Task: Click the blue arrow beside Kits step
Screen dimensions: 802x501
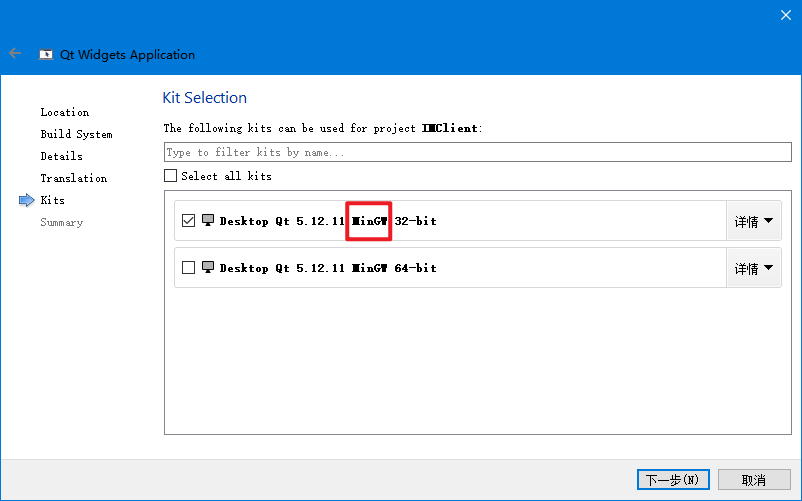Action: click(27, 200)
